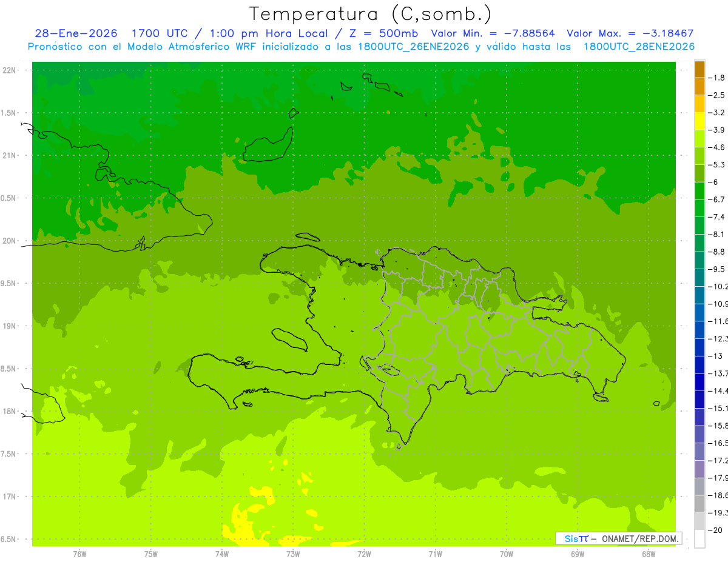Click the '-8.1' legend value

coord(716,235)
